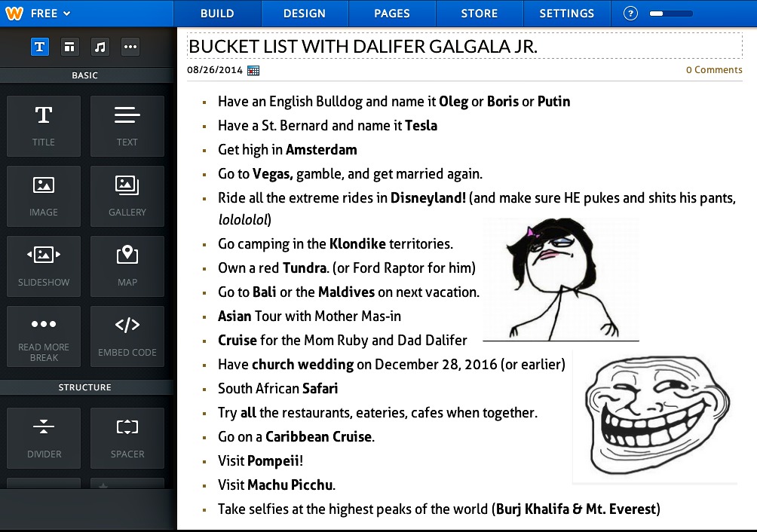Choose the Map element tile
The width and height of the screenshot is (757, 532).
point(127,266)
